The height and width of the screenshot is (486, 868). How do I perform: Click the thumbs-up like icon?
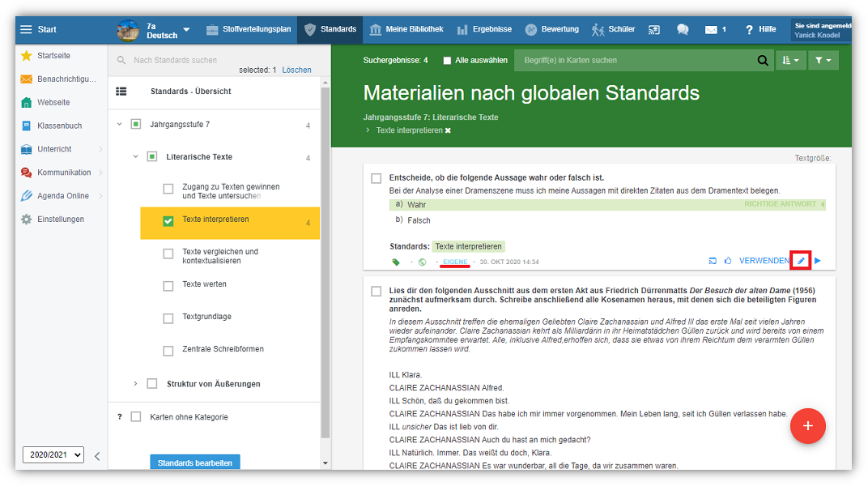(728, 261)
